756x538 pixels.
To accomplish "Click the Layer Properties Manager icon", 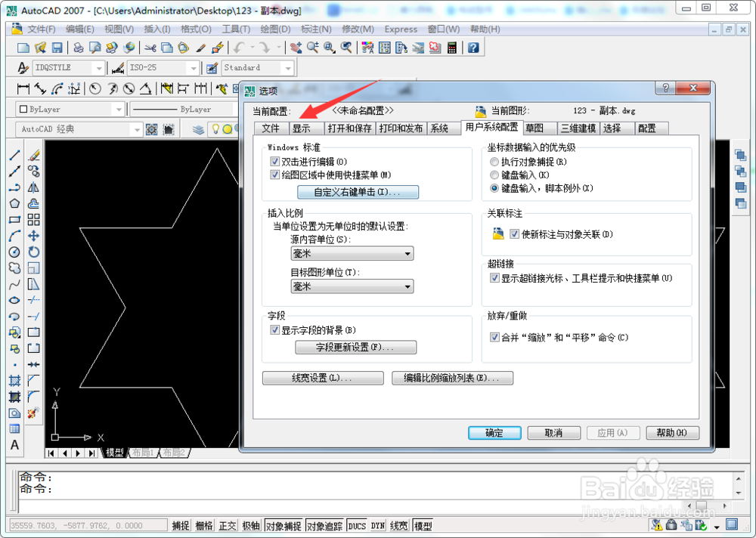I will pyautogui.click(x=199, y=129).
